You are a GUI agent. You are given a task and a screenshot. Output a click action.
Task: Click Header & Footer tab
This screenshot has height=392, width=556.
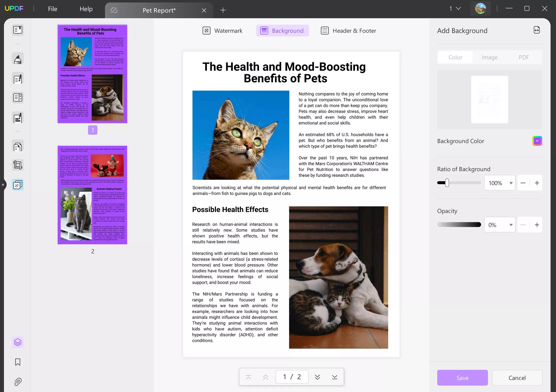[x=349, y=31]
